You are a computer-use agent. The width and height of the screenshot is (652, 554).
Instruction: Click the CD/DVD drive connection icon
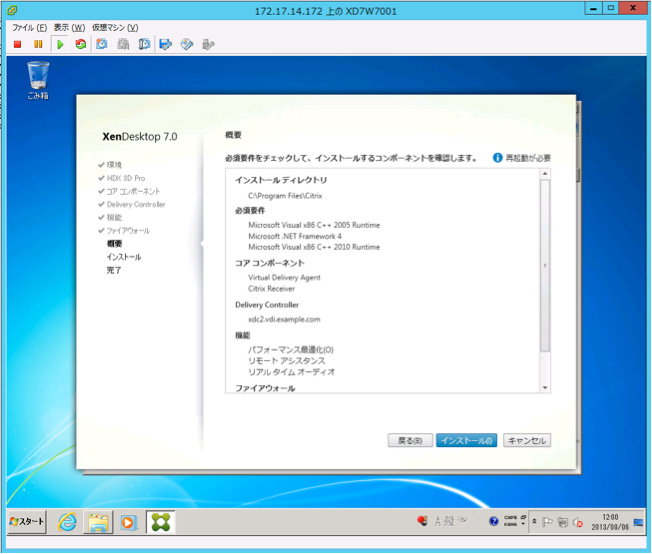click(x=187, y=44)
